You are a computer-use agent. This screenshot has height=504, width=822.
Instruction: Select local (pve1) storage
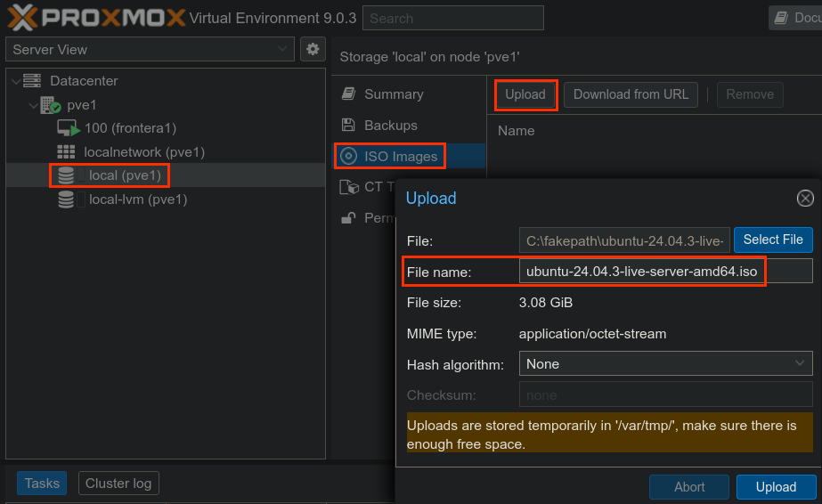[125, 175]
